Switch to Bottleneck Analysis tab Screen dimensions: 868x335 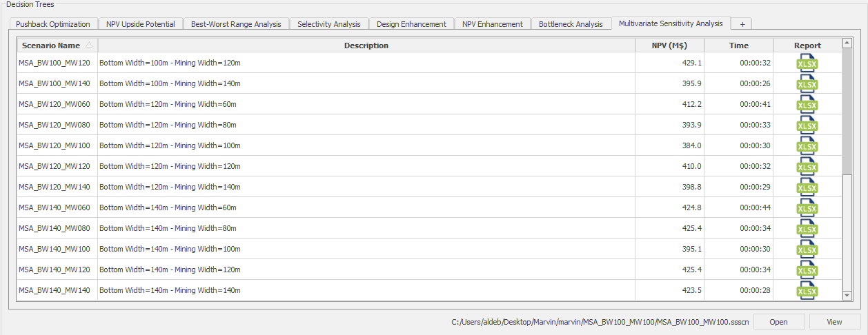(571, 24)
